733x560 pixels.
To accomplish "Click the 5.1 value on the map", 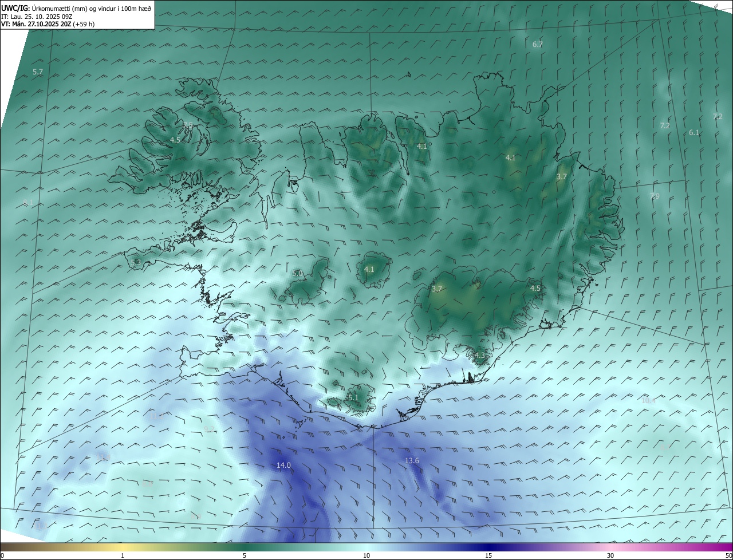I will [x=352, y=397].
